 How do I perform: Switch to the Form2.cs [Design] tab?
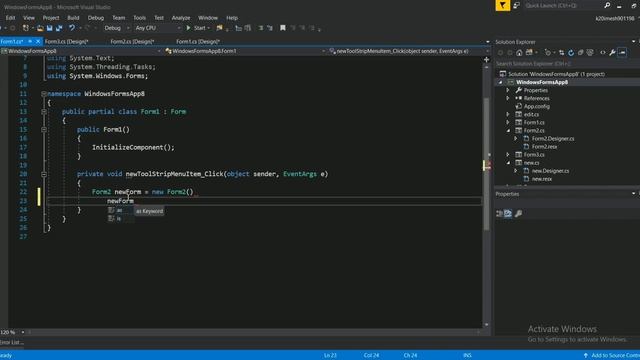pos(132,42)
